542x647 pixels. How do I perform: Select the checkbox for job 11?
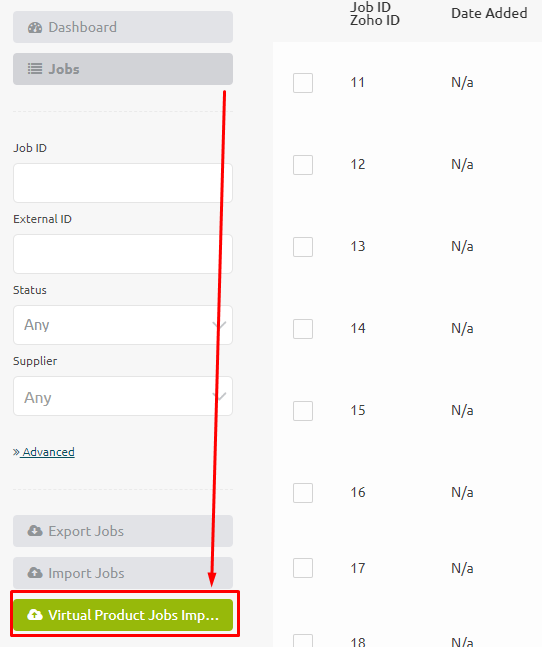click(x=303, y=83)
